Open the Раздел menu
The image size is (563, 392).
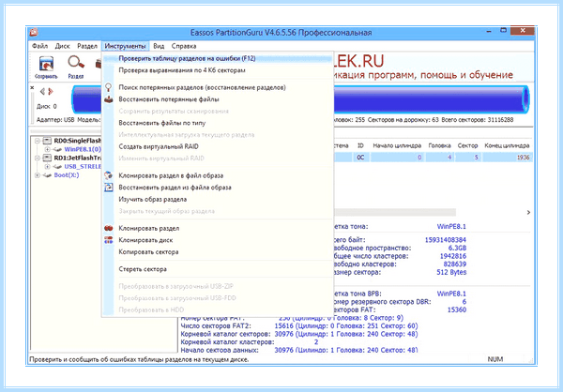(x=87, y=46)
